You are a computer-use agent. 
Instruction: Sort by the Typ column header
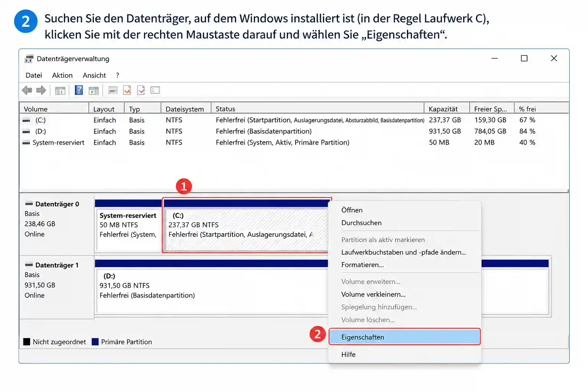tap(142, 109)
